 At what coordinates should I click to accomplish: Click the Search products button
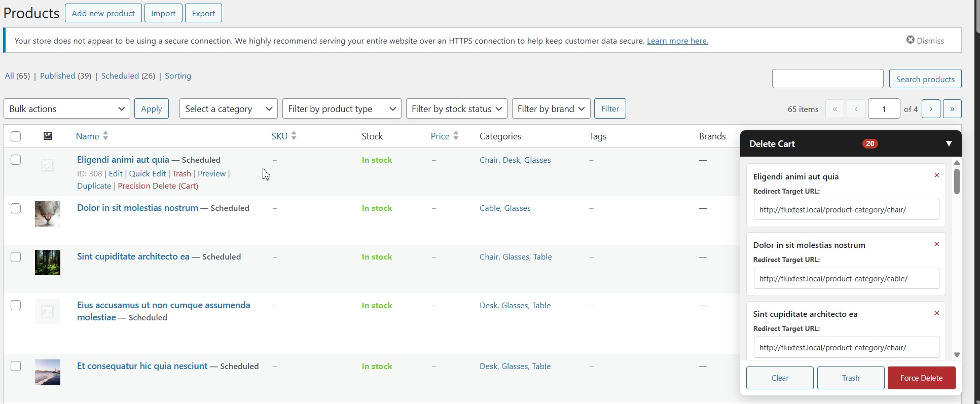(x=925, y=79)
